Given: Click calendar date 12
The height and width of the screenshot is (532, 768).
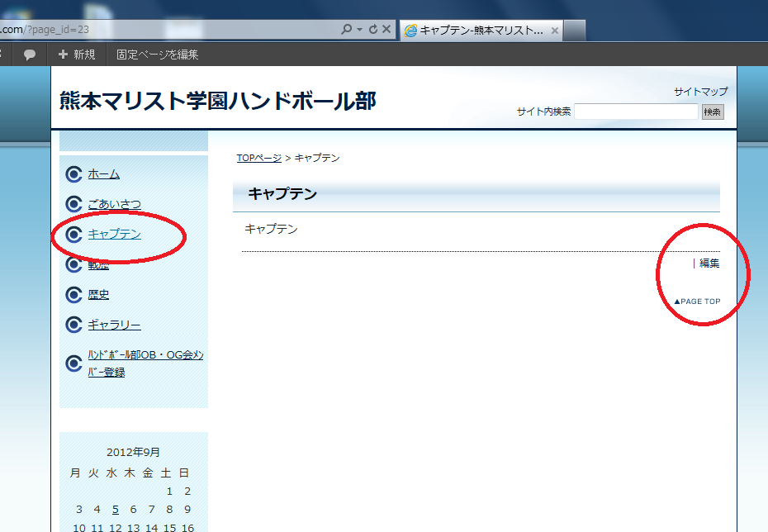Looking at the screenshot, I should point(115,528).
